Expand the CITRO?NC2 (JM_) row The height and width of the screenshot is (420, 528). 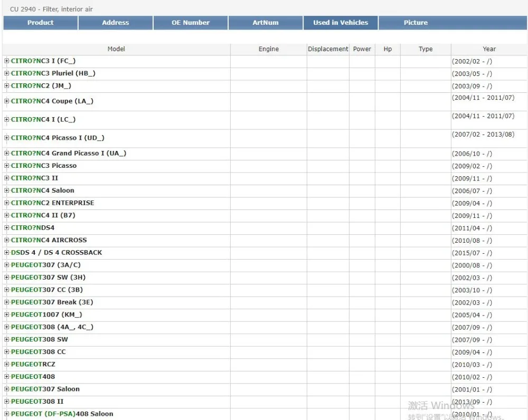[7, 86]
